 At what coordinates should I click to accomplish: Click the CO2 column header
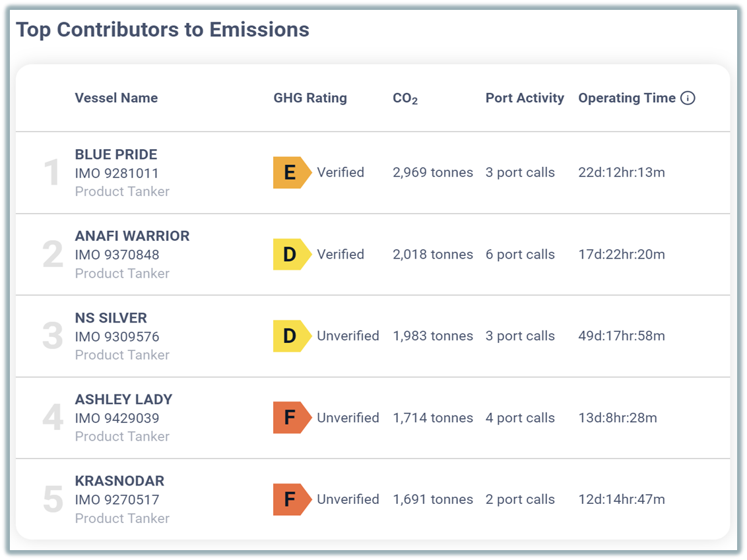tap(405, 98)
